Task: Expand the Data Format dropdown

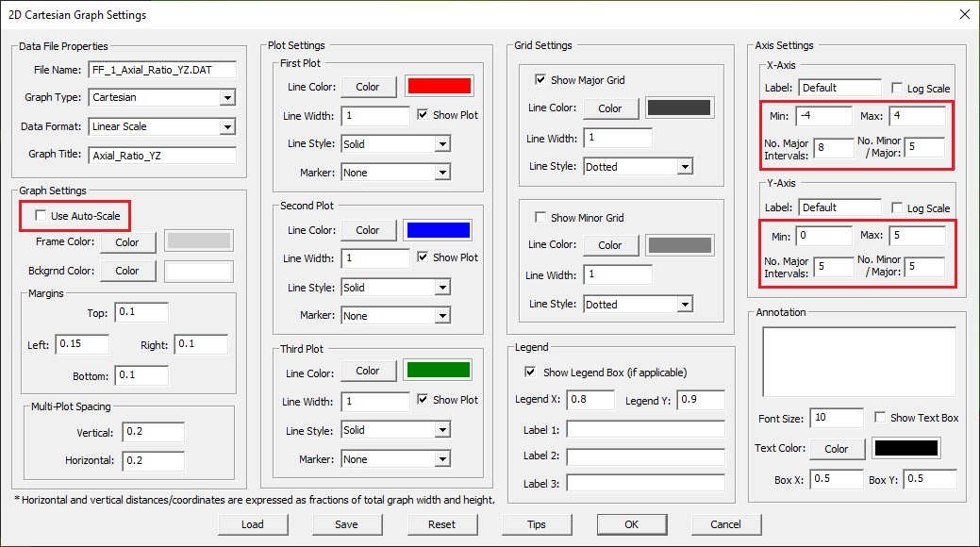Action: (x=226, y=126)
